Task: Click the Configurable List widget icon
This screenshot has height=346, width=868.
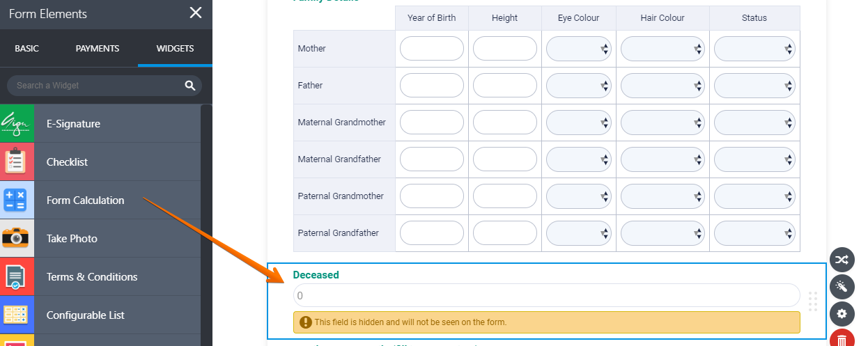Action: pos(17,315)
